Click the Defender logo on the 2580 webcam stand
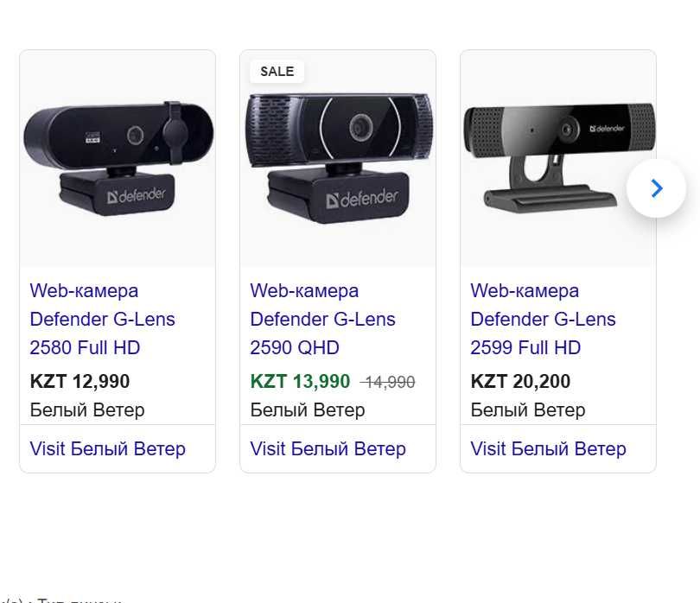The width and height of the screenshot is (700, 603). tap(136, 195)
